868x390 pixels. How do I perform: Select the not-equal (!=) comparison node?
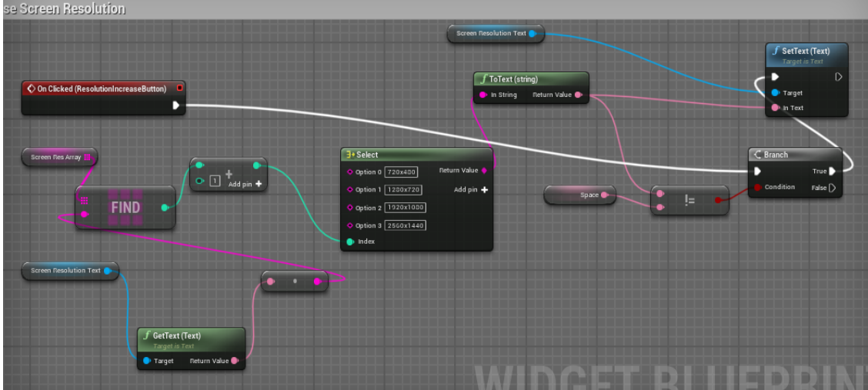point(689,200)
